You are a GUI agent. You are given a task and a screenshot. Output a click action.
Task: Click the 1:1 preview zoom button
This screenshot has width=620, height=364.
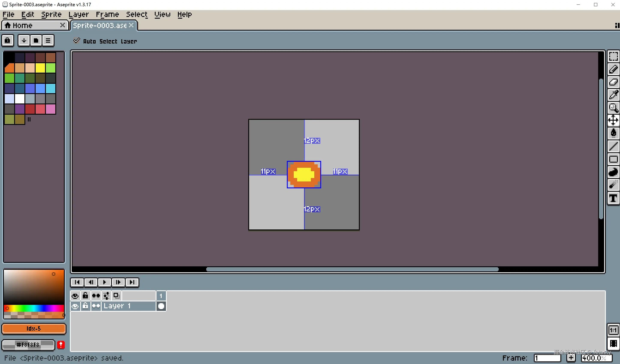[x=613, y=330]
